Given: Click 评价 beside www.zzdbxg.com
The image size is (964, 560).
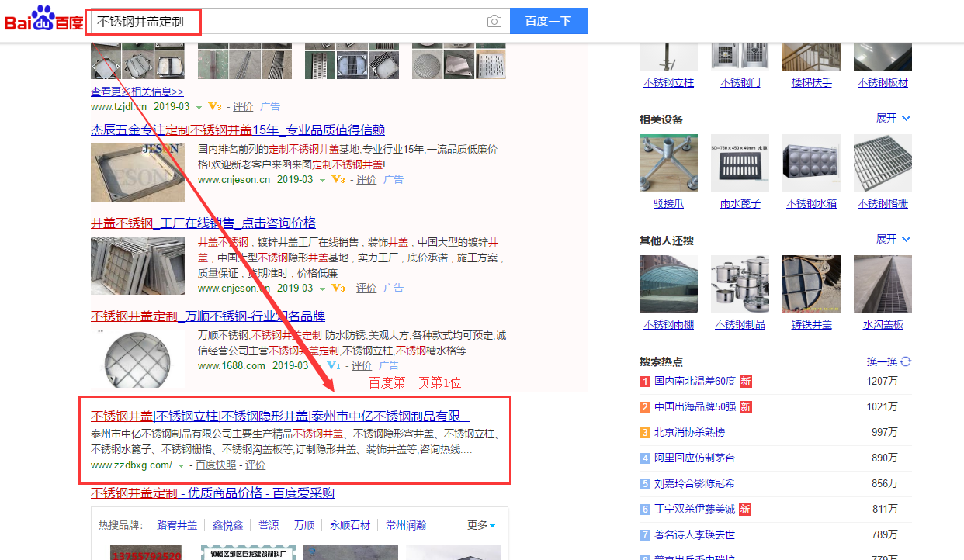Looking at the screenshot, I should 255,465.
